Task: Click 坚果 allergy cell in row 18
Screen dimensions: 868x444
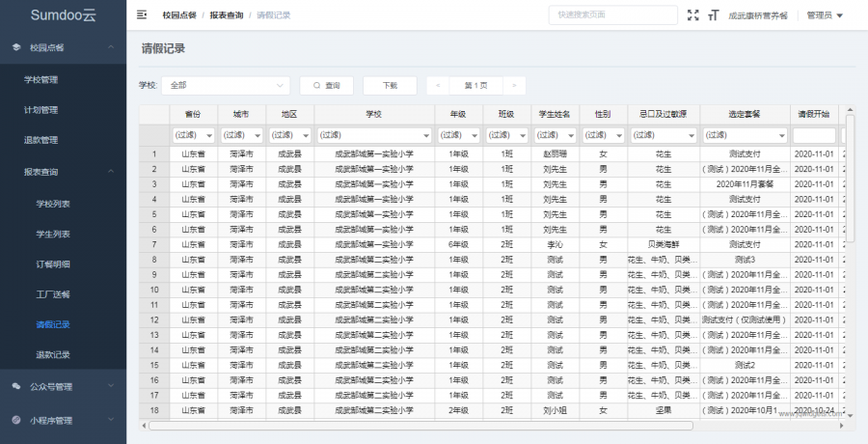Action: point(664,411)
